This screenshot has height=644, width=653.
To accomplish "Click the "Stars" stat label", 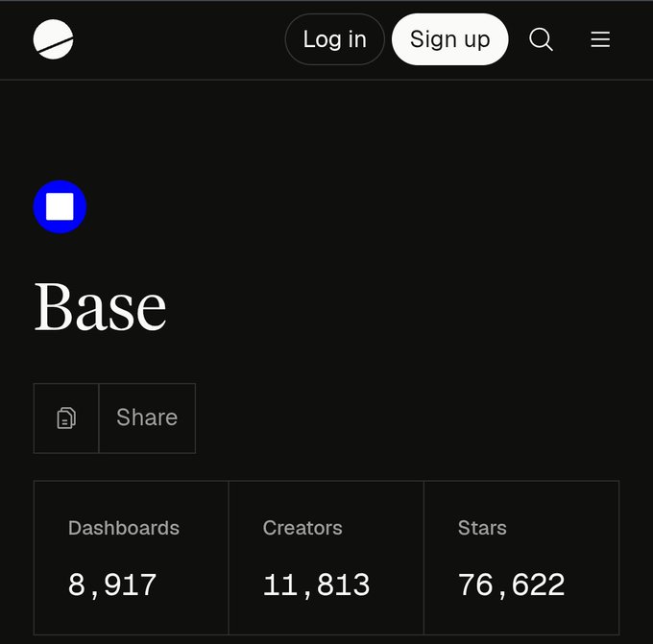I will click(482, 528).
